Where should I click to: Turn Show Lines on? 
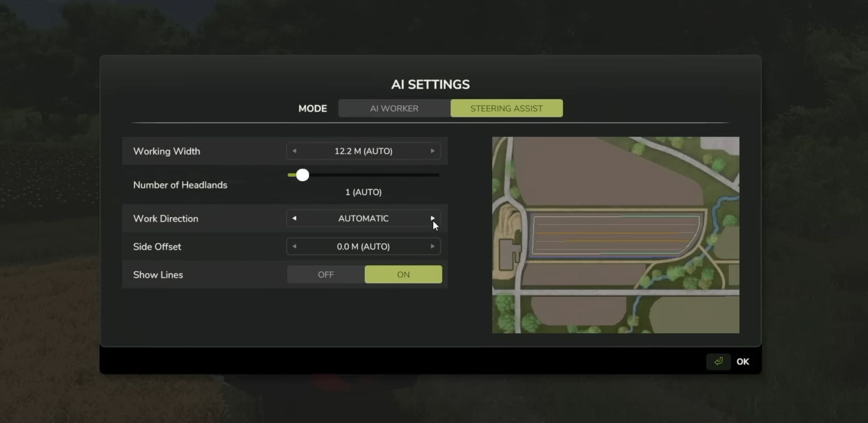tap(403, 275)
